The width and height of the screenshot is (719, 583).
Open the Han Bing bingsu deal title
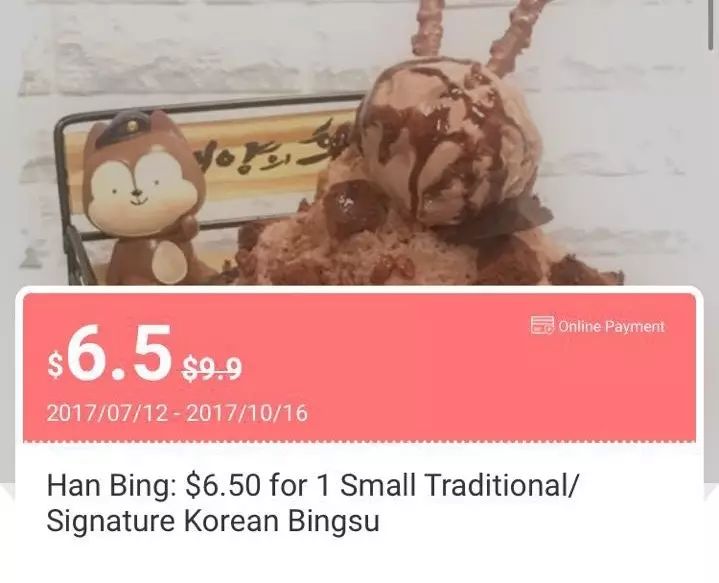click(313, 503)
